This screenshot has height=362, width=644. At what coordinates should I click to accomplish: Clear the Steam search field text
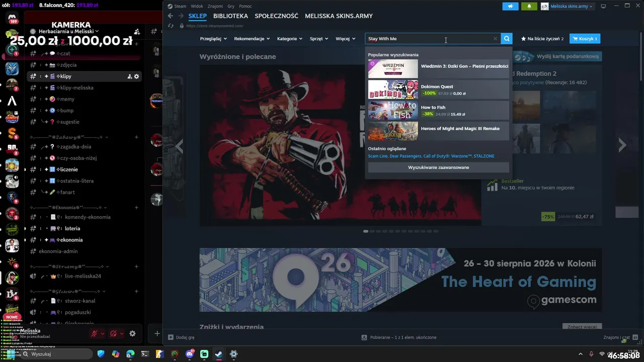tap(495, 39)
